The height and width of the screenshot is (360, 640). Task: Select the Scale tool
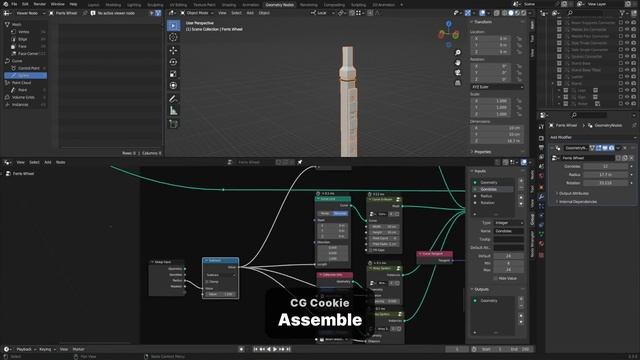173,74
